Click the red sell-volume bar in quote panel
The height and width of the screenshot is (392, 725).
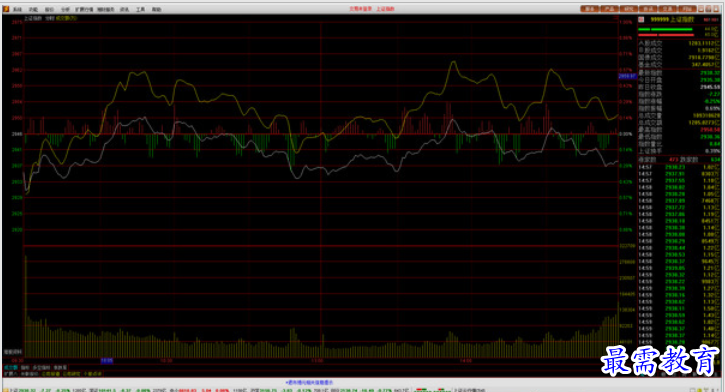[x=665, y=35]
